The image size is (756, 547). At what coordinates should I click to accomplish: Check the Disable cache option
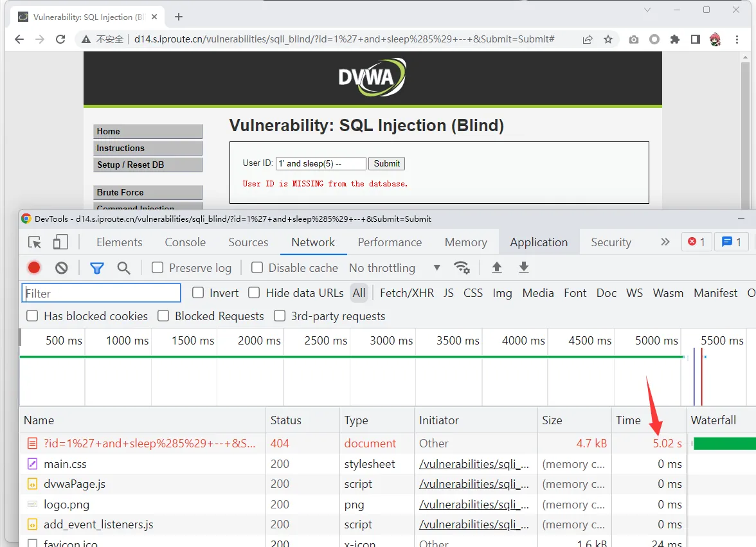(x=257, y=268)
